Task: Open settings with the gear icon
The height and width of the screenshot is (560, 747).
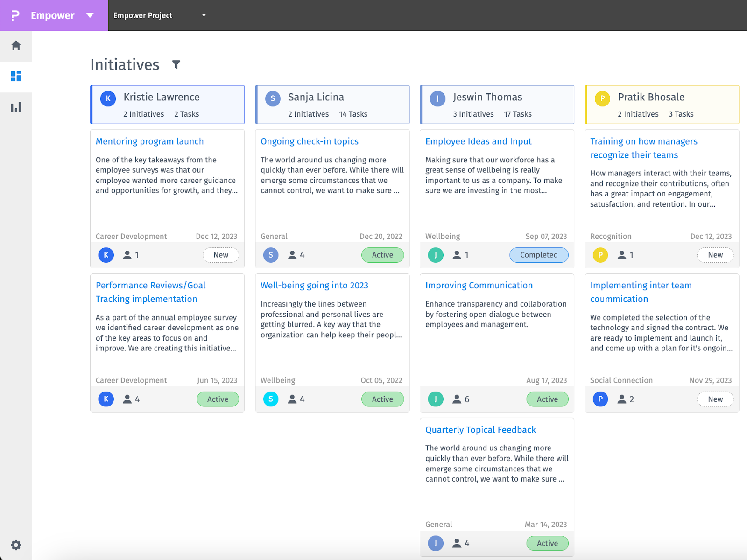Action: tap(16, 545)
